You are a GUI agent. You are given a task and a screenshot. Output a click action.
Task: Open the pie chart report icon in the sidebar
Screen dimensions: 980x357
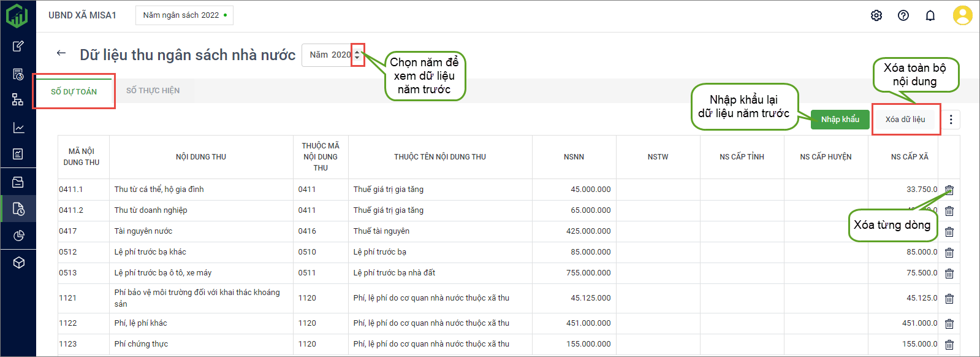(x=18, y=236)
